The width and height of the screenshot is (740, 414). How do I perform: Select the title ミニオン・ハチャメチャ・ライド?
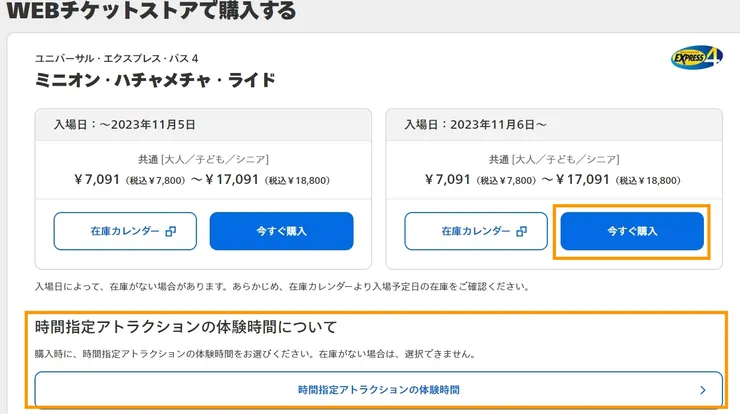click(155, 80)
